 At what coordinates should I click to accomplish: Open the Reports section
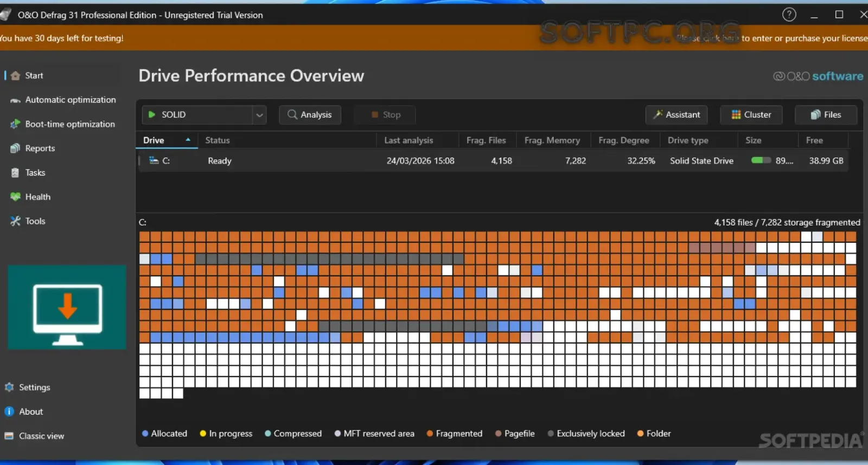40,148
